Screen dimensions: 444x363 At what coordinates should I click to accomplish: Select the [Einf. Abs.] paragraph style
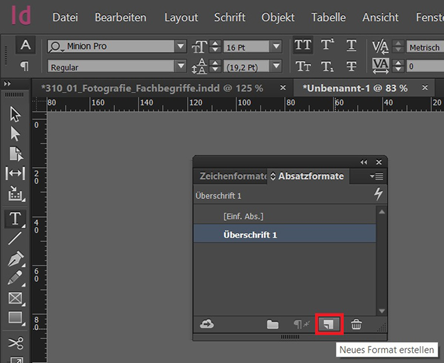(x=285, y=216)
